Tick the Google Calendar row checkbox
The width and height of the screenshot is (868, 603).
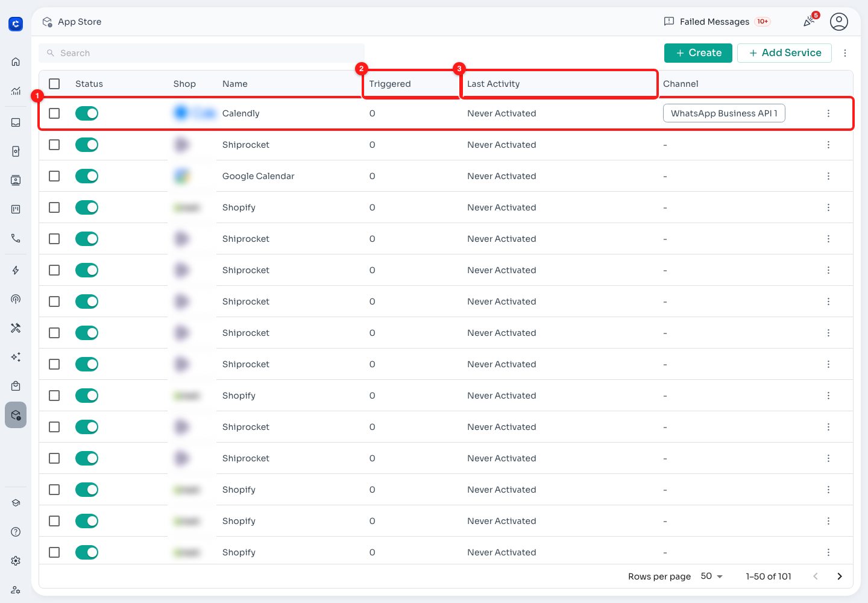pyautogui.click(x=54, y=176)
